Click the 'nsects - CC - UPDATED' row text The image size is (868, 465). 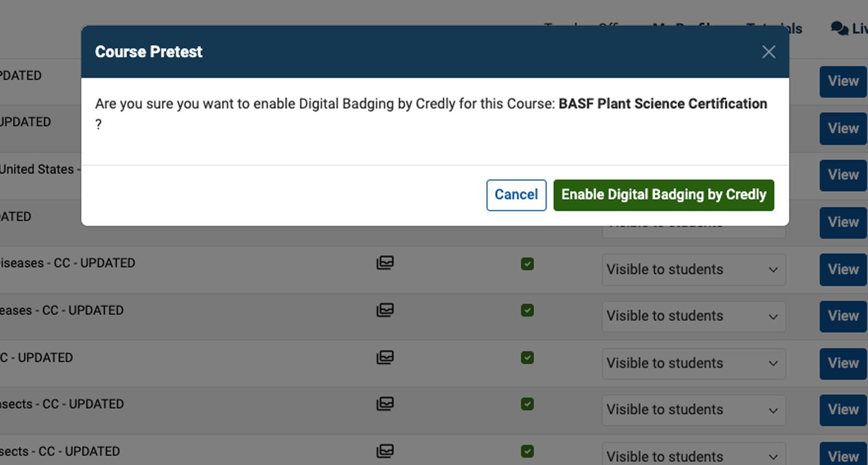click(x=62, y=404)
